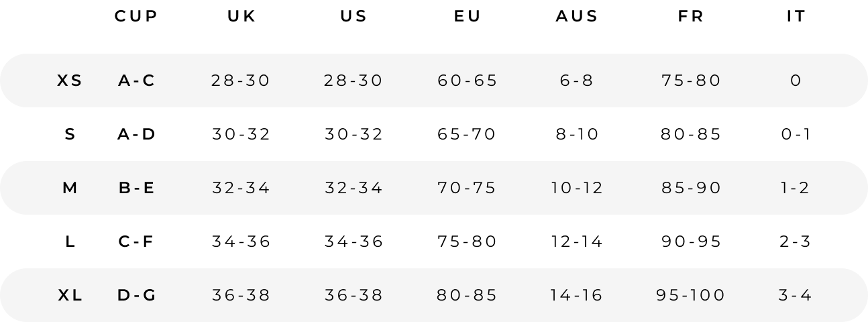Click the XS size row label
This screenshot has height=322, width=868.
tap(70, 80)
